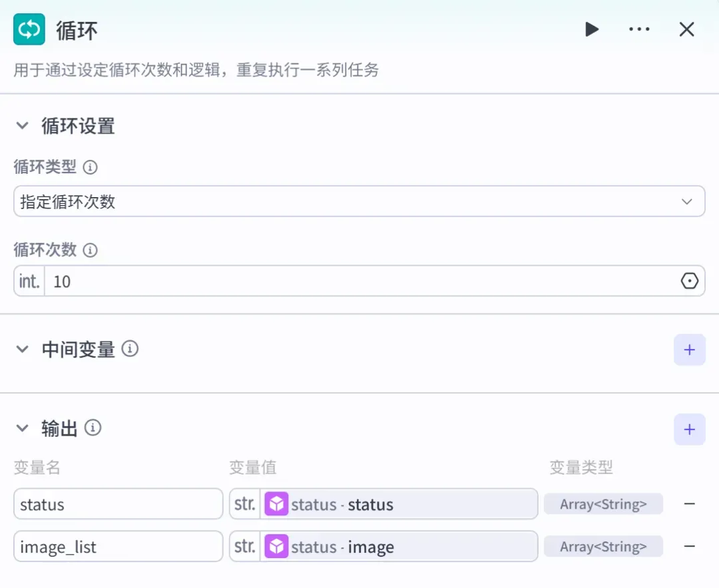Click info icon beside 输出 heading
The width and height of the screenshot is (719, 588).
coord(93,428)
